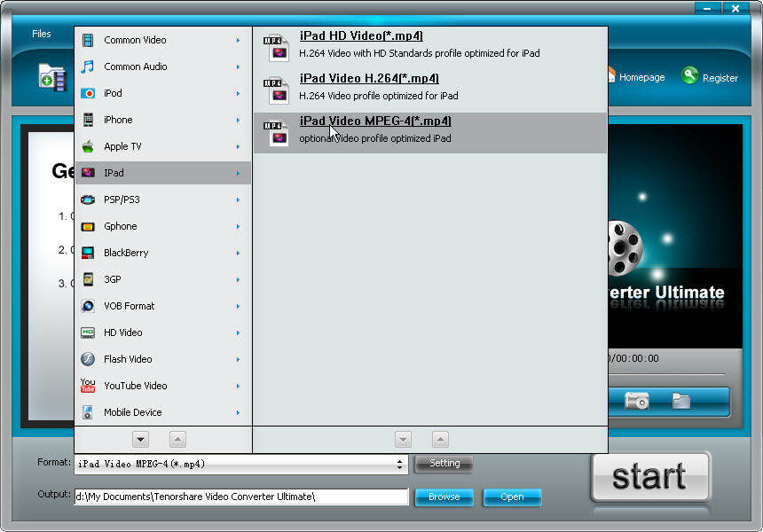This screenshot has height=532, width=763.
Task: Select the iPod category
Action: (163, 93)
